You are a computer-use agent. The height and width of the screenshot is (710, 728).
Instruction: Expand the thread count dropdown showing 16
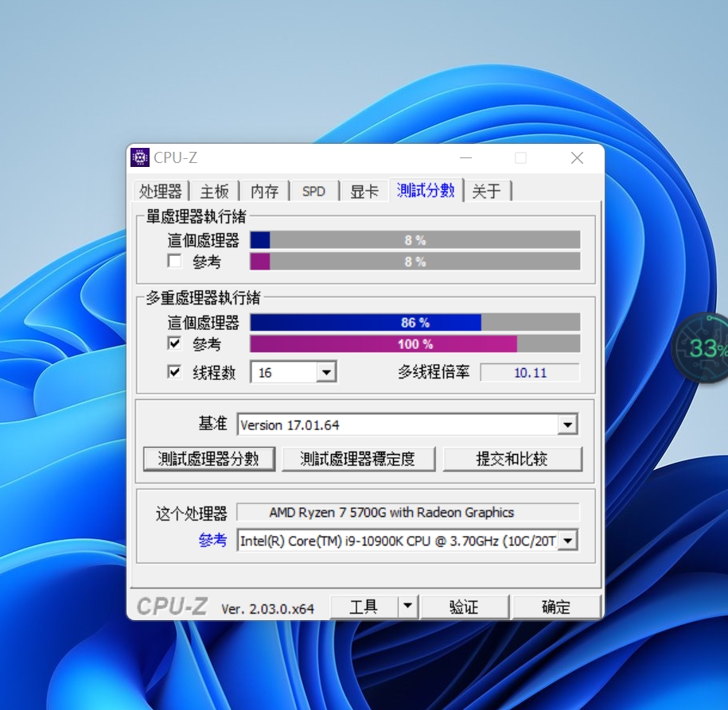[x=326, y=372]
